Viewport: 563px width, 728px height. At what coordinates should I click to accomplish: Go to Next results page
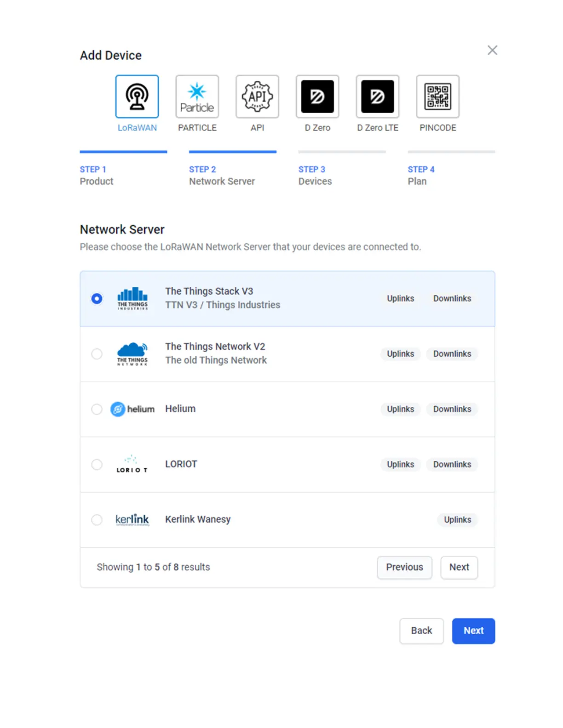point(459,567)
